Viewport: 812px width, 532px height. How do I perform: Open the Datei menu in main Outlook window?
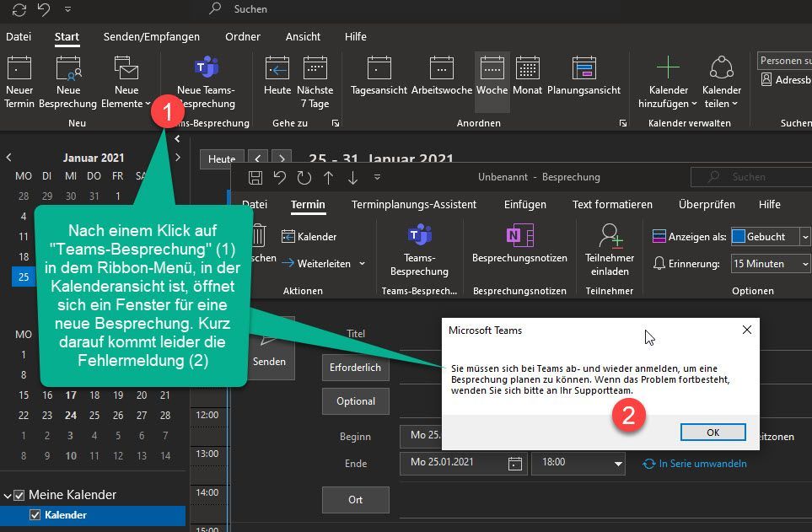(x=19, y=37)
